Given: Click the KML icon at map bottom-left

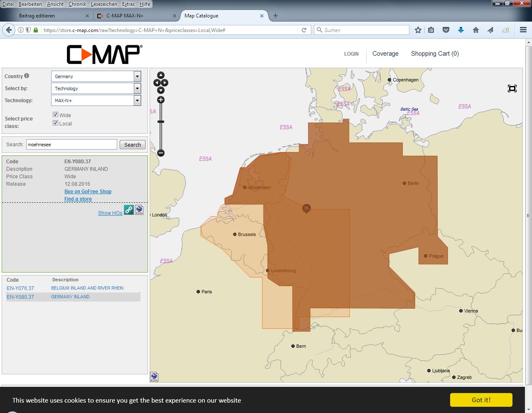Looking at the screenshot, I should coord(154,377).
